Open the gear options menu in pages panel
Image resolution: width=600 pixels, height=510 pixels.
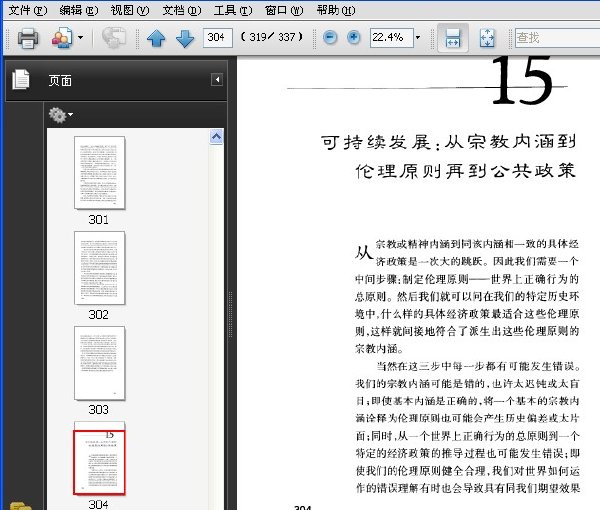60,115
